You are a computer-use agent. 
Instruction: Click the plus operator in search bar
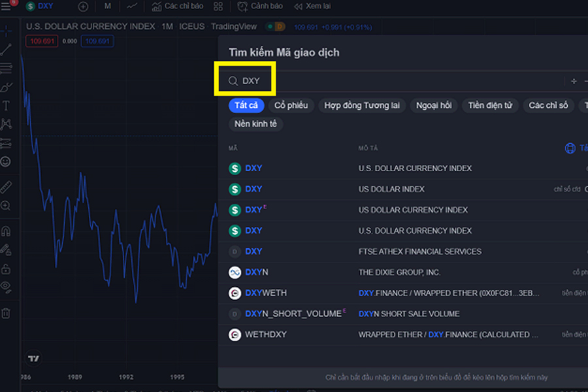tap(574, 81)
